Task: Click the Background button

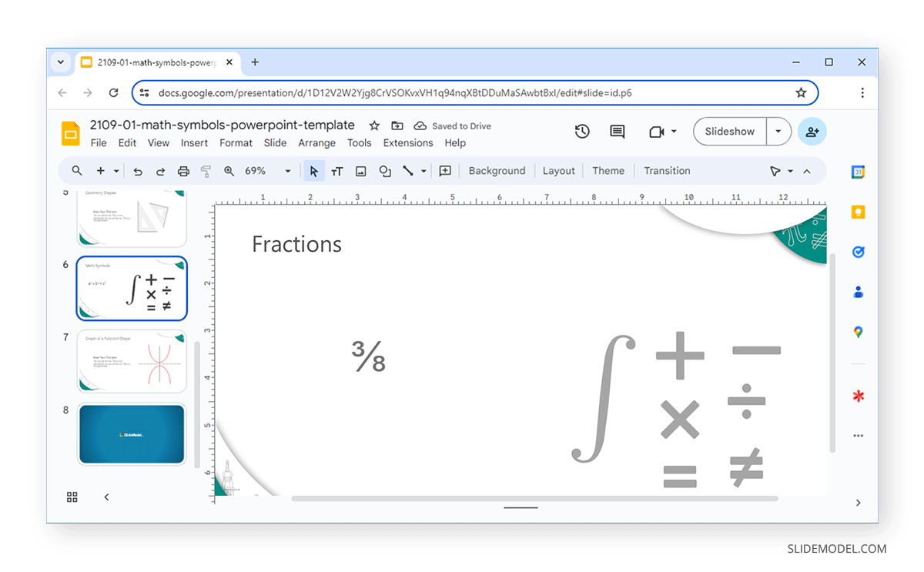Action: [497, 170]
